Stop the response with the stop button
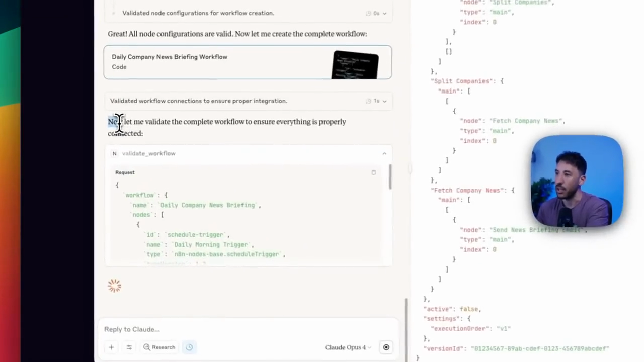This screenshot has width=644, height=362. [386, 347]
